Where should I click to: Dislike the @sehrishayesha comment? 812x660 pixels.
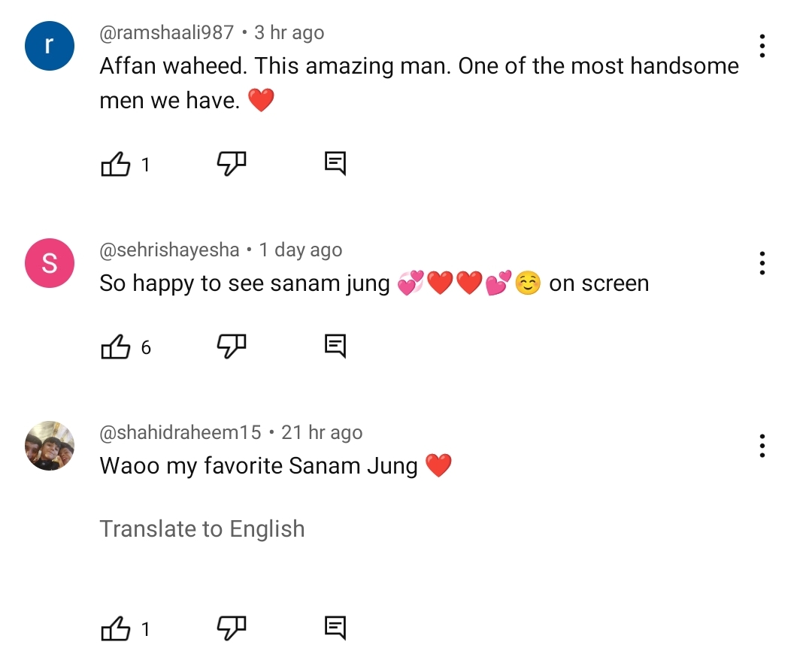232,346
